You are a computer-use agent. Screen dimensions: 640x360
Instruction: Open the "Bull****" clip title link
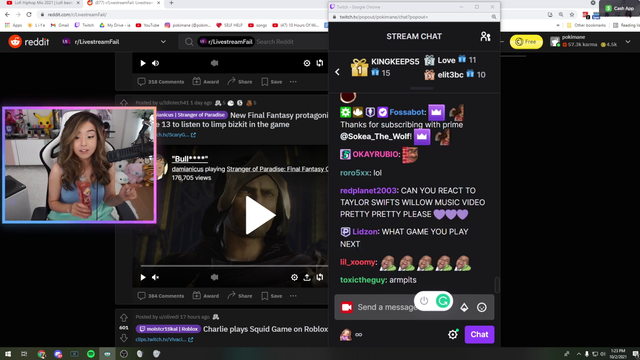point(190,158)
